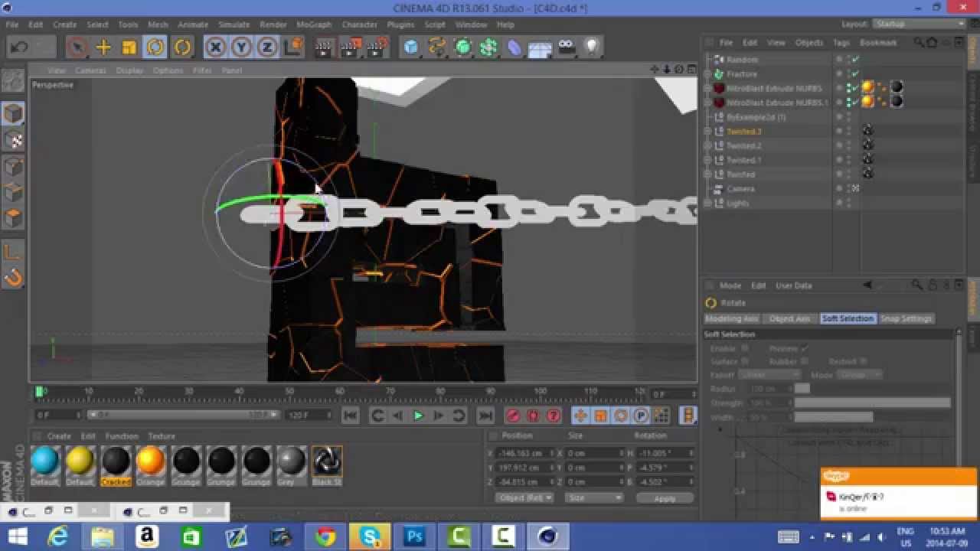Select the Grey material swatch
This screenshot has height=551, width=980.
pos(291,466)
